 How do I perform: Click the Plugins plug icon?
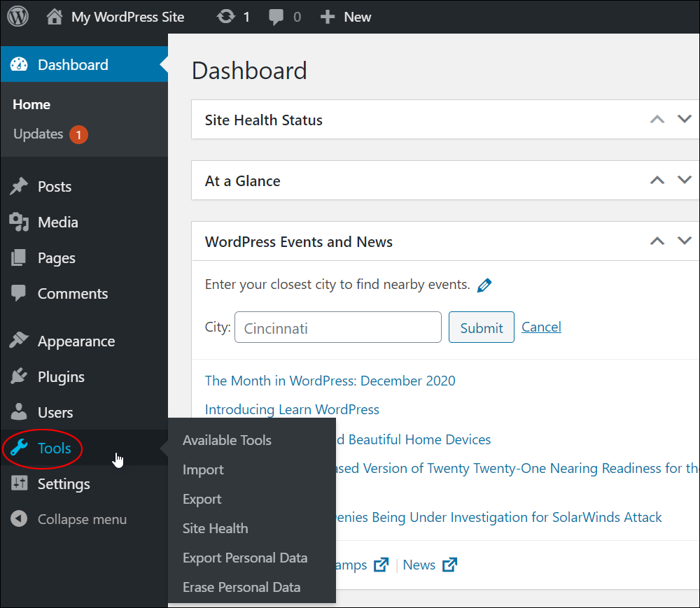[19, 376]
